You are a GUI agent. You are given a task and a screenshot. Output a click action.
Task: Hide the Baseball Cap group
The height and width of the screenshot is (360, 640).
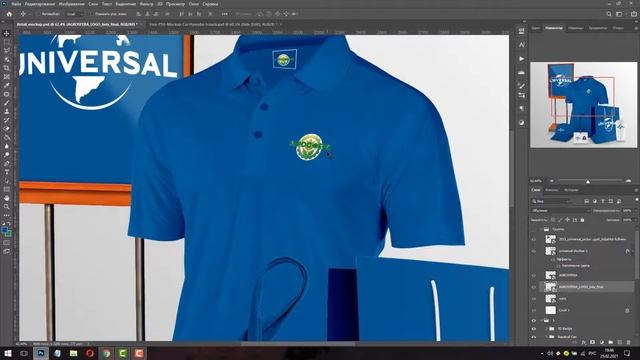click(x=534, y=337)
